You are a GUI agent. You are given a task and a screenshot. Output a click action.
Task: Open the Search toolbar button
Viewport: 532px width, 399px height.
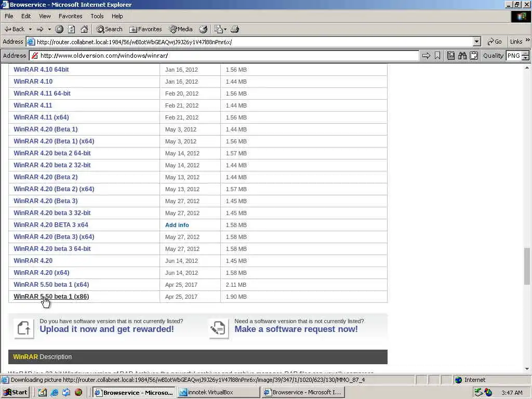coord(109,29)
